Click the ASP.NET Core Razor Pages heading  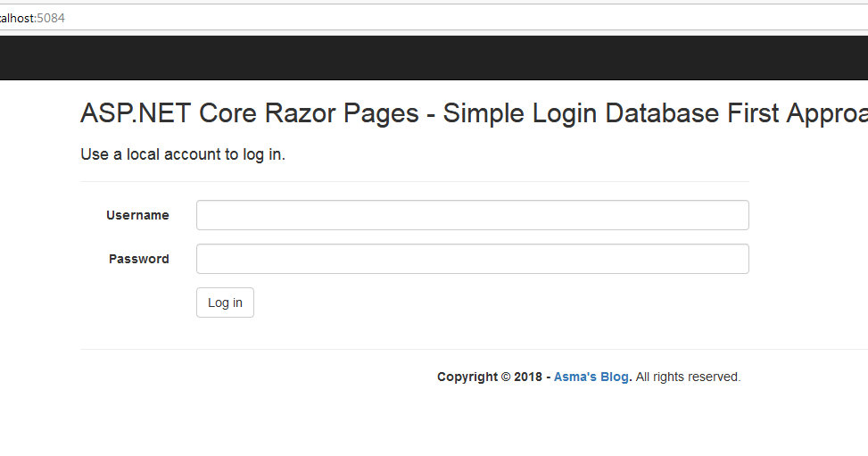point(474,113)
